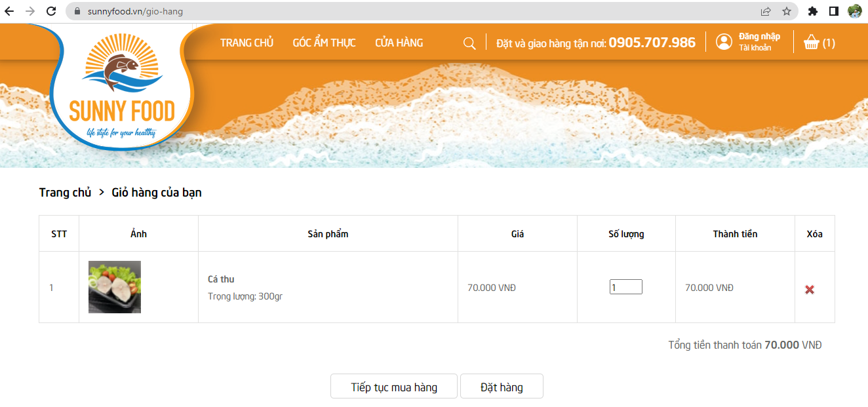Open the browser extensions puzzle icon
The image size is (868, 407).
(813, 11)
